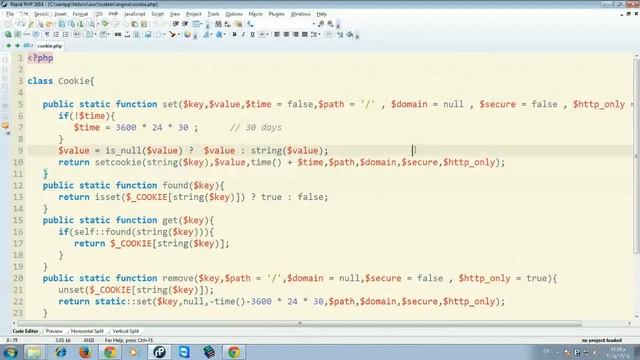Screen dimensions: 640x360
Task: Open the Project menu
Action: 193,14
